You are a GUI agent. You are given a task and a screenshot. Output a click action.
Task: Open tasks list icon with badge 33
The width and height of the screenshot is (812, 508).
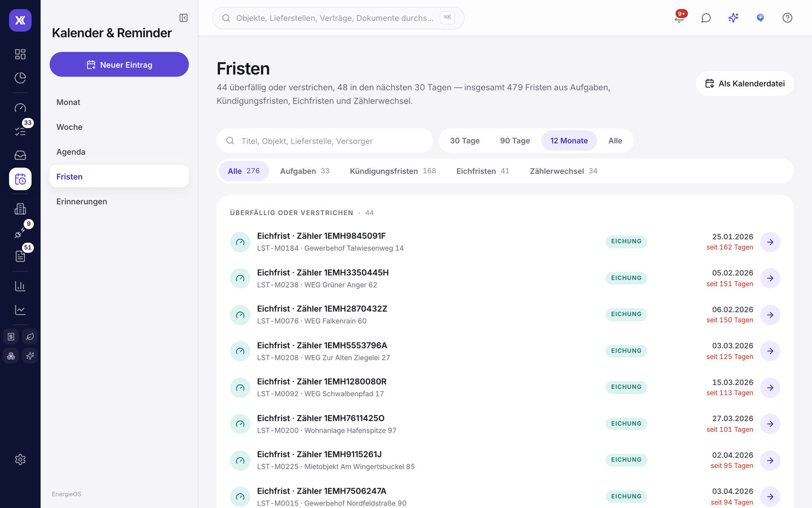coord(20,131)
